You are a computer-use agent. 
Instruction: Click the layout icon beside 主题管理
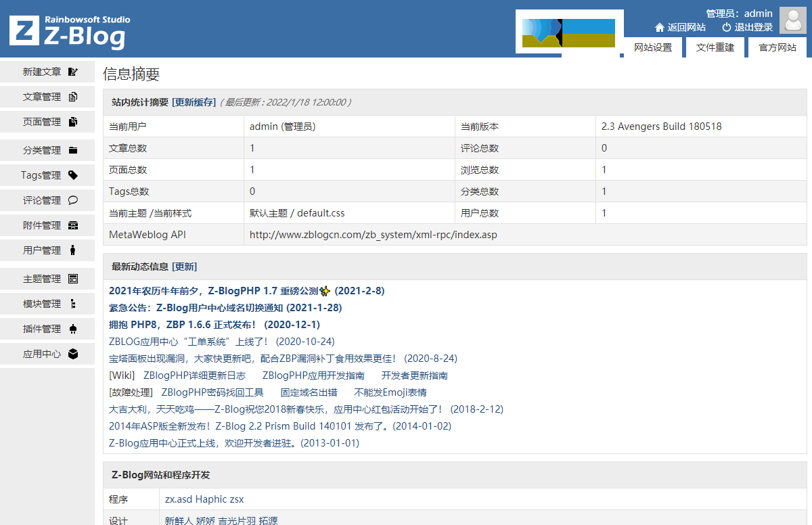pyautogui.click(x=73, y=279)
